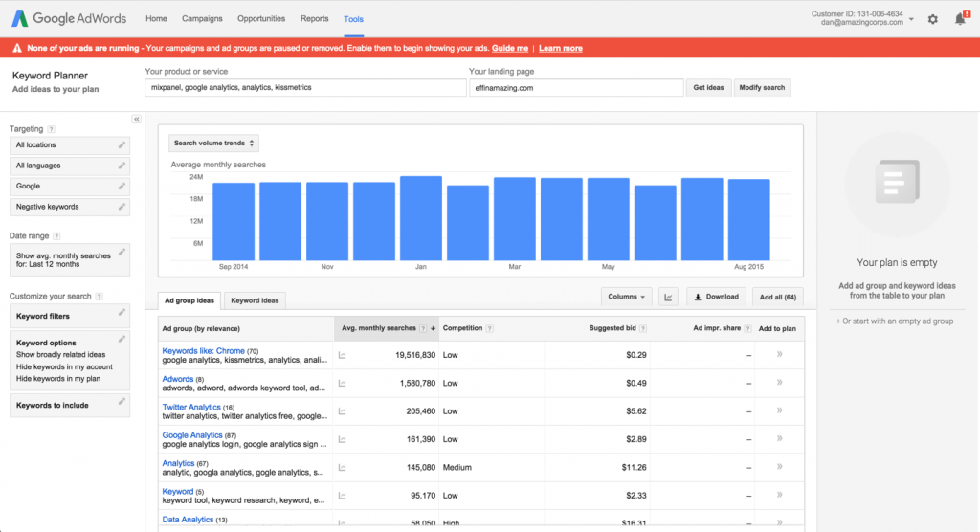Show trend chart for Adwords row
Screen dimensions: 980x532
click(x=343, y=384)
